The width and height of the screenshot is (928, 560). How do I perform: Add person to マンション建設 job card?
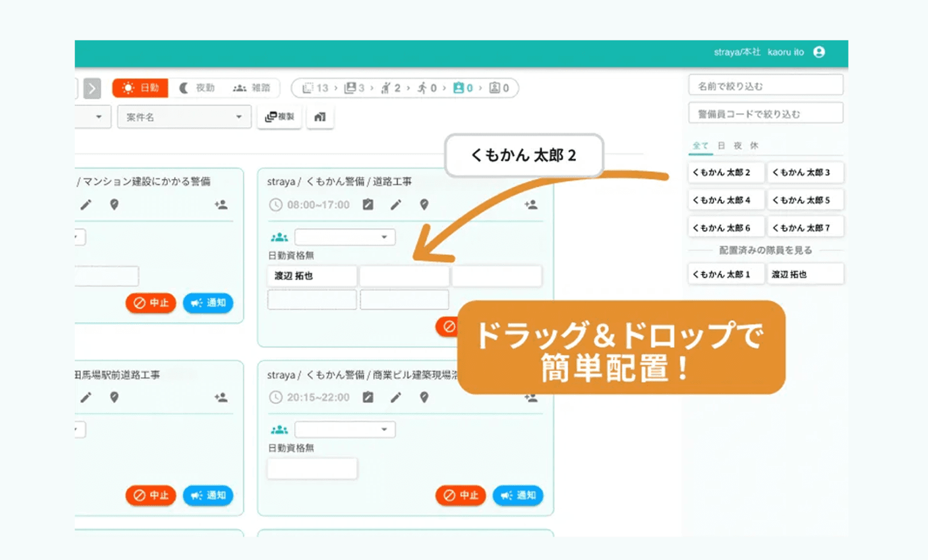pyautogui.click(x=221, y=205)
